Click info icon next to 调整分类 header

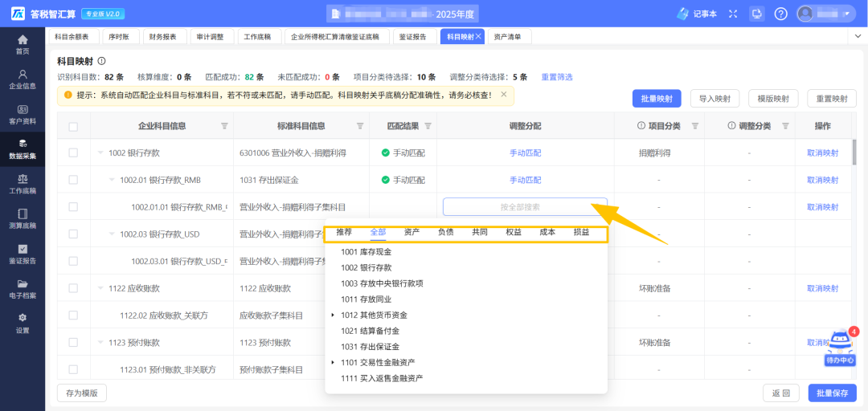(732, 126)
